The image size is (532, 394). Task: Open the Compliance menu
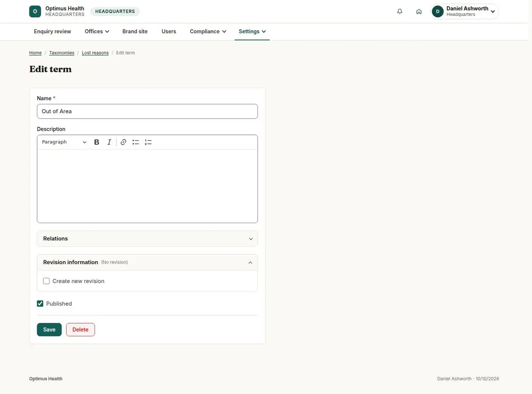click(208, 32)
